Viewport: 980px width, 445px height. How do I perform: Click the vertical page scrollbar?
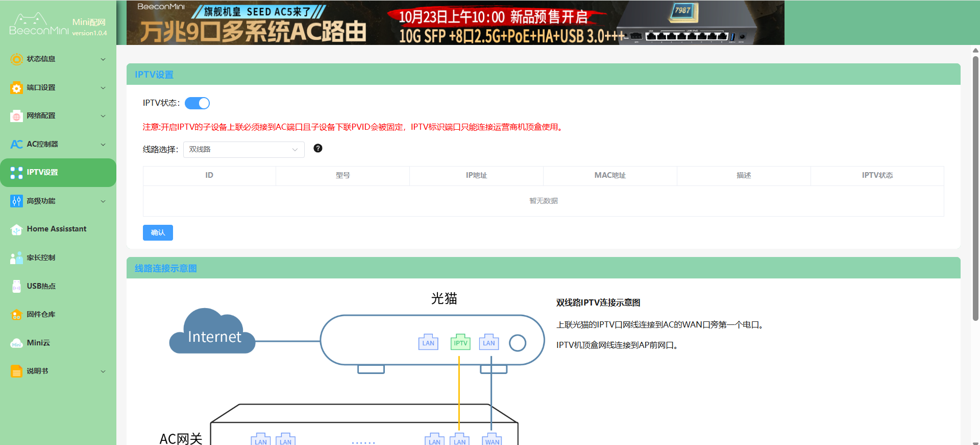coord(975,189)
